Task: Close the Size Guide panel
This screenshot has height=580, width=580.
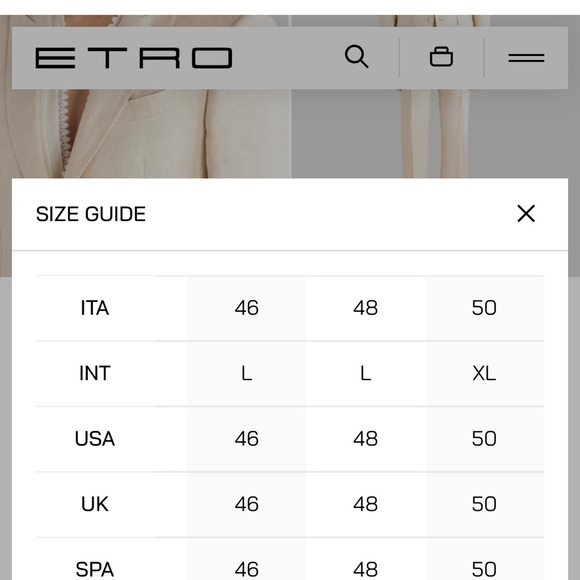Action: coord(526,213)
